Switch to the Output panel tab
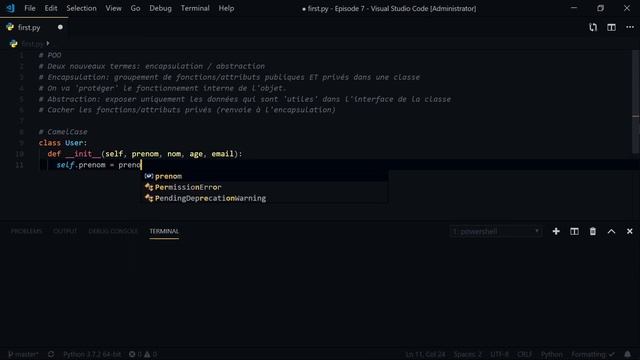The height and width of the screenshot is (360, 640). coord(65,231)
